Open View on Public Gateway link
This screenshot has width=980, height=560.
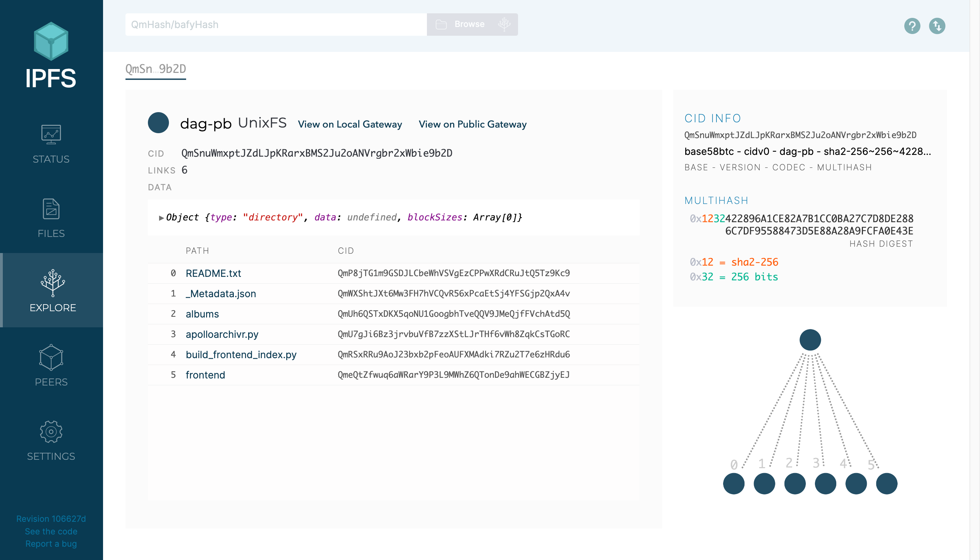(472, 124)
